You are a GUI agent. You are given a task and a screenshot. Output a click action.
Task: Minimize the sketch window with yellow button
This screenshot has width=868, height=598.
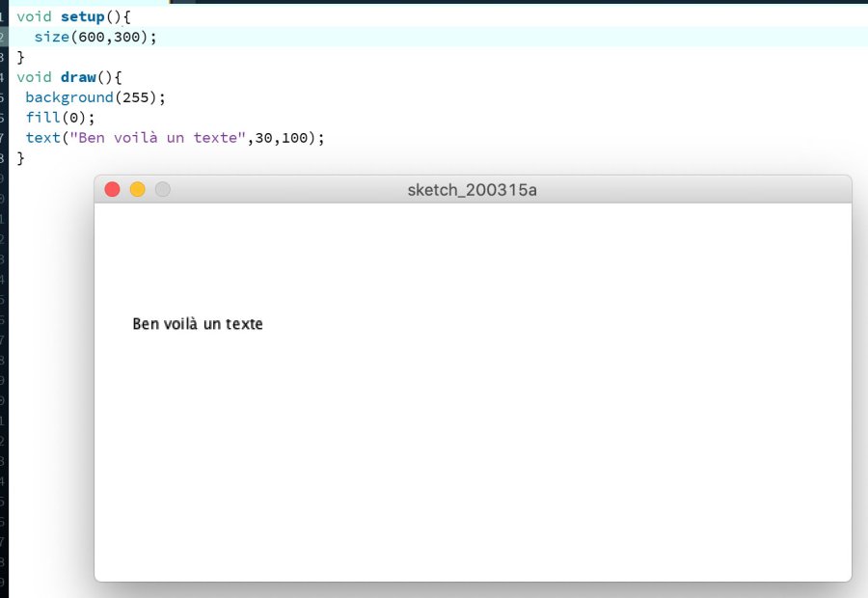pos(137,190)
